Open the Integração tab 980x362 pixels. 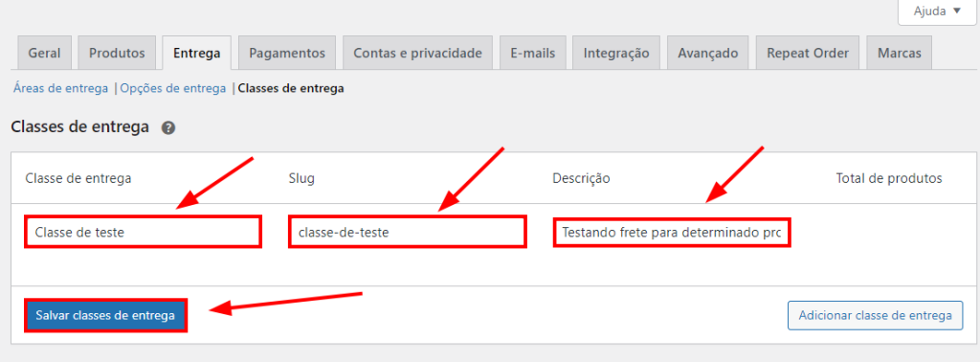[x=616, y=53]
